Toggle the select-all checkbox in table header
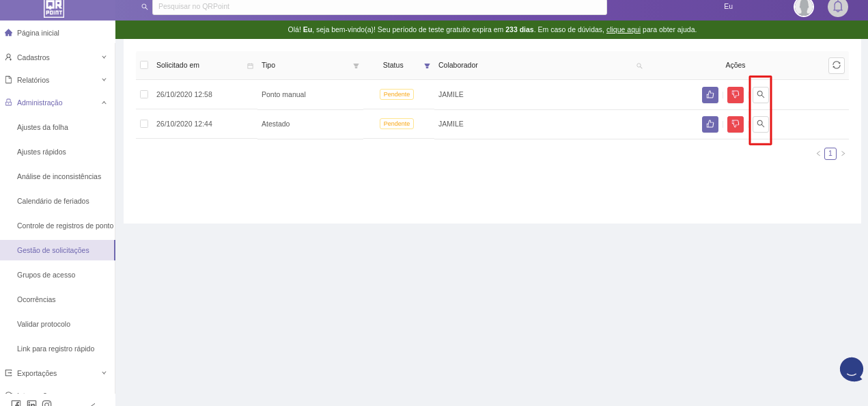Viewport: 868px width, 406px height. (x=144, y=65)
